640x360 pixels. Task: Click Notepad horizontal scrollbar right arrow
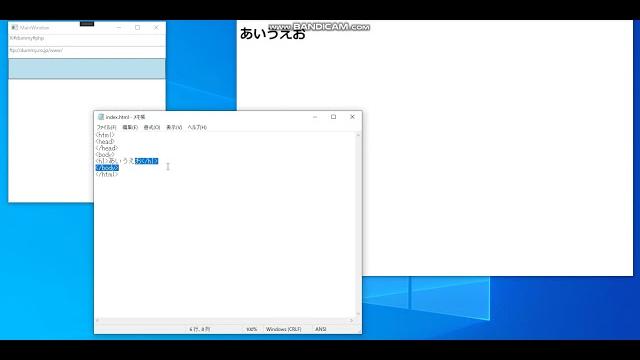tap(352, 320)
